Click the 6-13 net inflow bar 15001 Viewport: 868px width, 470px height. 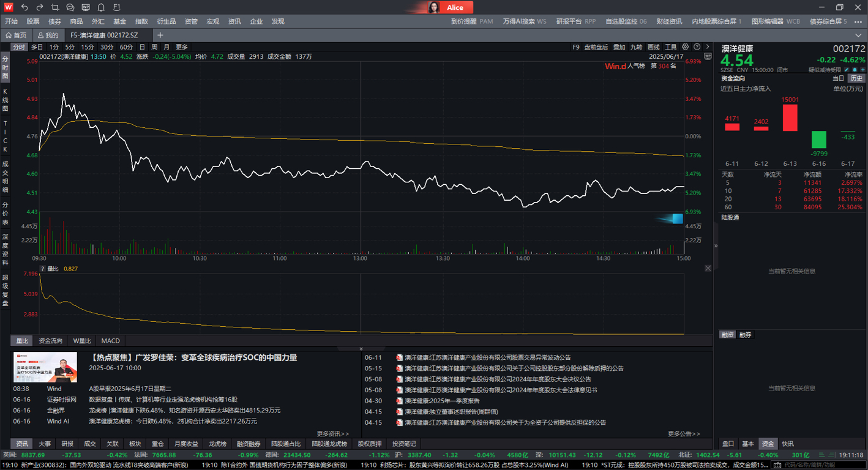point(790,117)
